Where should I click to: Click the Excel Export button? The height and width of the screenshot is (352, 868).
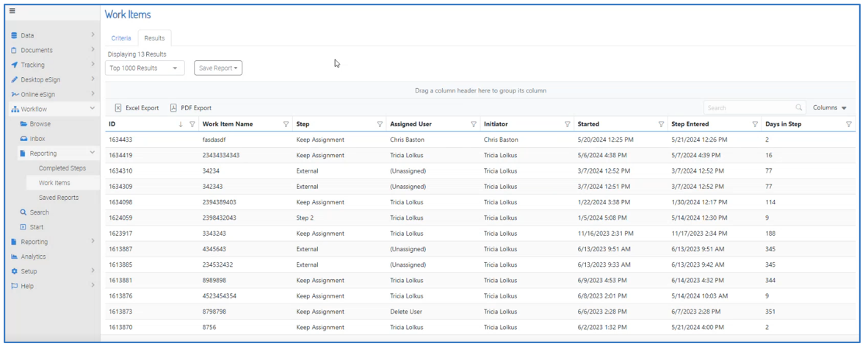(137, 108)
